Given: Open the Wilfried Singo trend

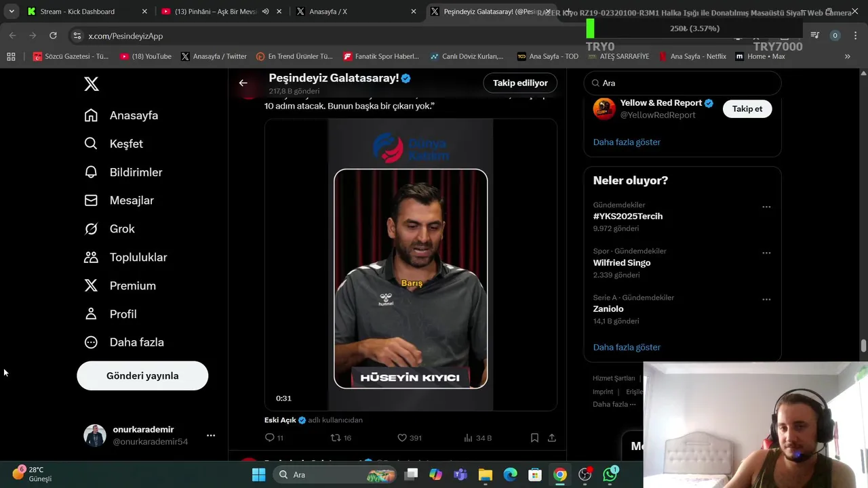Looking at the screenshot, I should coord(622,263).
